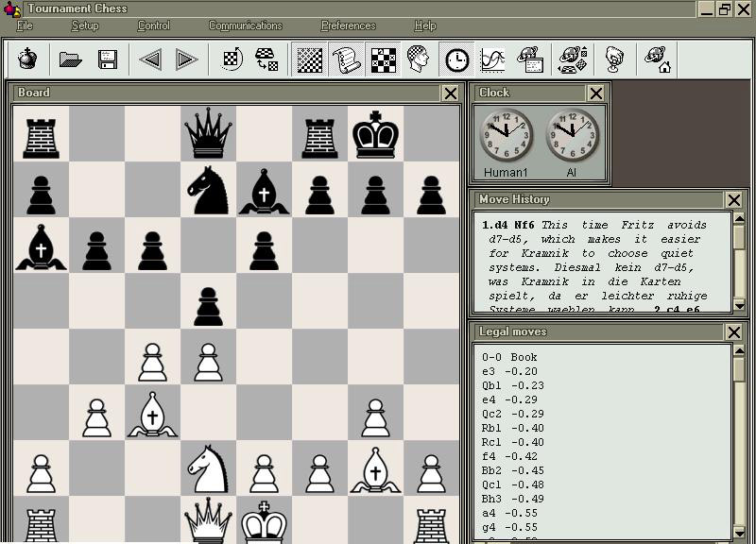Click the globe with home icon
The image size is (756, 544).
point(658,59)
